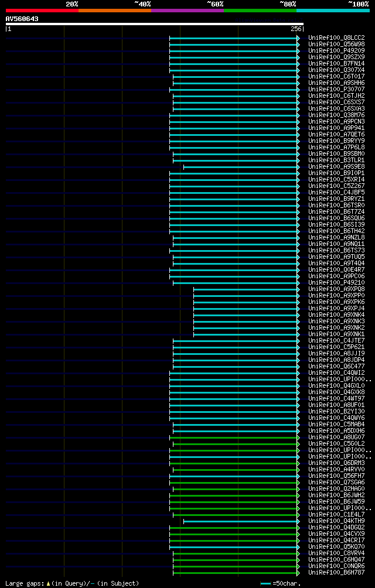The width and height of the screenshot is (375, 588).
Task: Choose the UniRef100_A9XNK1 entry
Action: pos(336,334)
